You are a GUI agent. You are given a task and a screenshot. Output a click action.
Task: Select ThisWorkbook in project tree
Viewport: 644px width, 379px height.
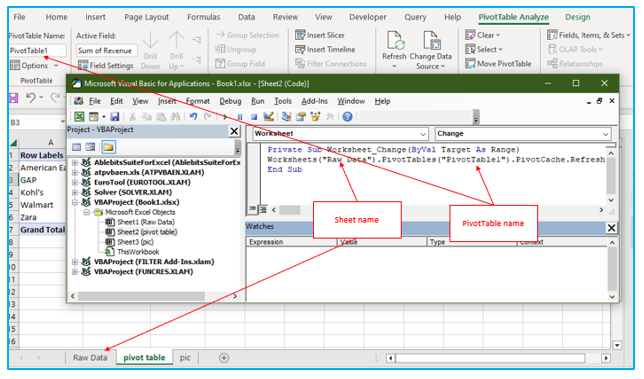coord(138,252)
